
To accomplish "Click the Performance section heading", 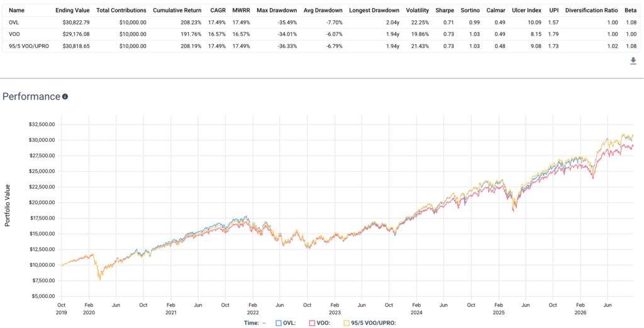I will tap(31, 96).
